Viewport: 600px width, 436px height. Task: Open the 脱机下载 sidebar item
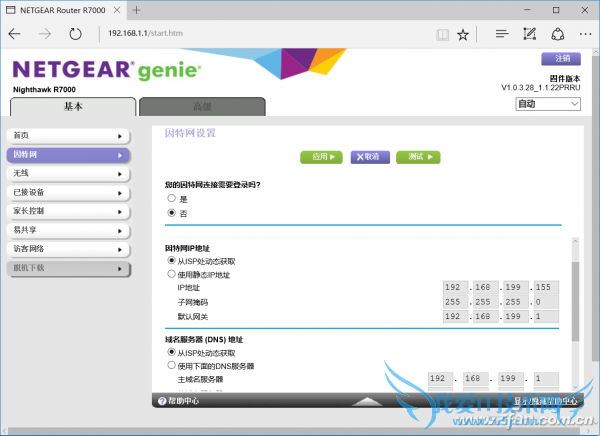click(x=68, y=269)
